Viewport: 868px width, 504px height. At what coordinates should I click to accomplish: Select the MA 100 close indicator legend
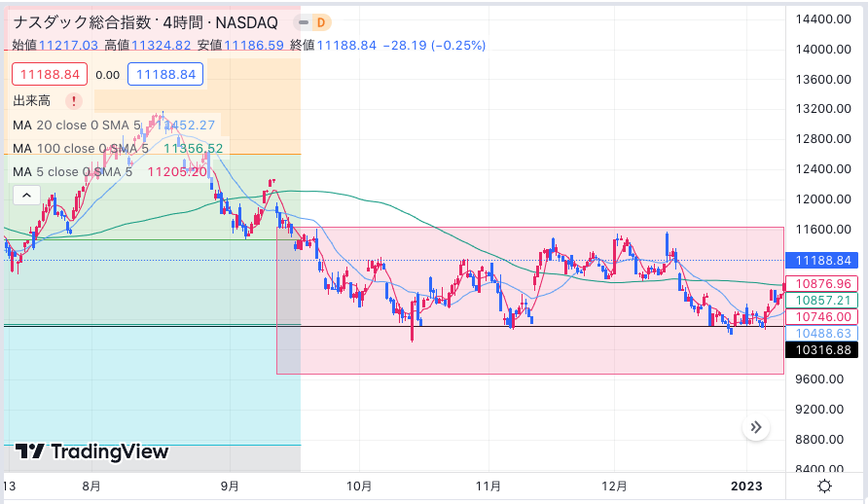118,148
